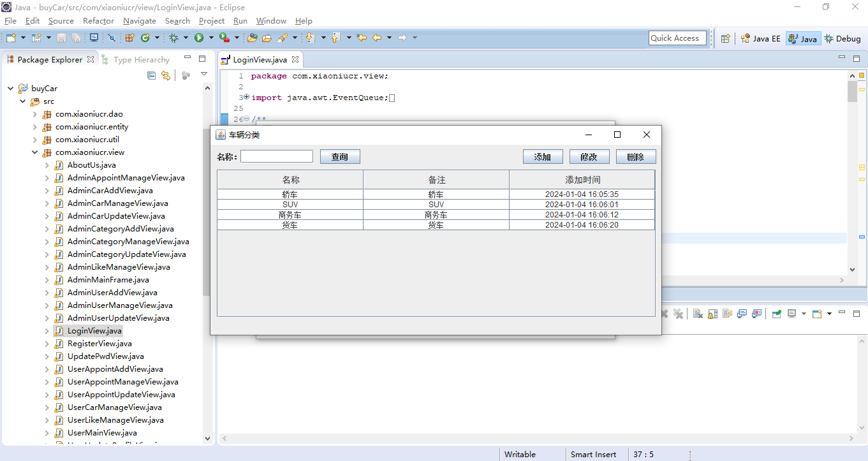
Task: Open Package Explorer View Menu triangle
Action: [x=203, y=75]
